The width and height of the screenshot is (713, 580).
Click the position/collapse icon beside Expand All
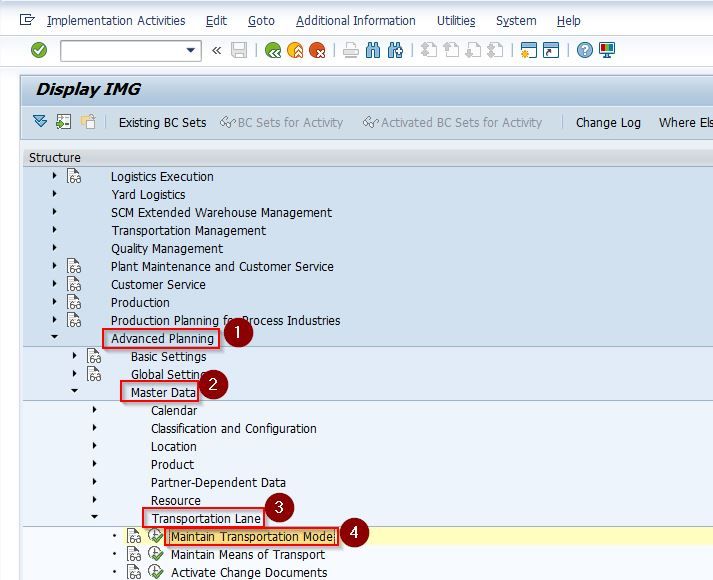click(64, 122)
